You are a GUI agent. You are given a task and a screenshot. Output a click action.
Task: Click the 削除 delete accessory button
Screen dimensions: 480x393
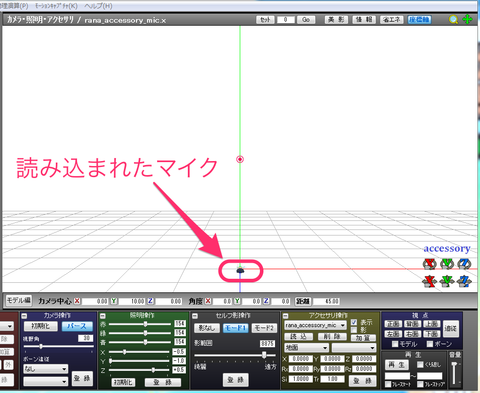pyautogui.click(x=332, y=337)
